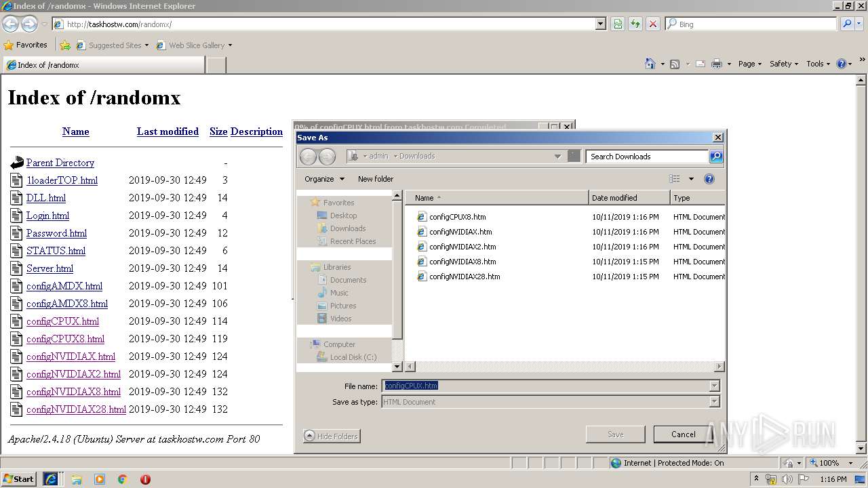Open the 1loaderTOP.html link
The height and width of the screenshot is (488, 868).
pos(62,180)
